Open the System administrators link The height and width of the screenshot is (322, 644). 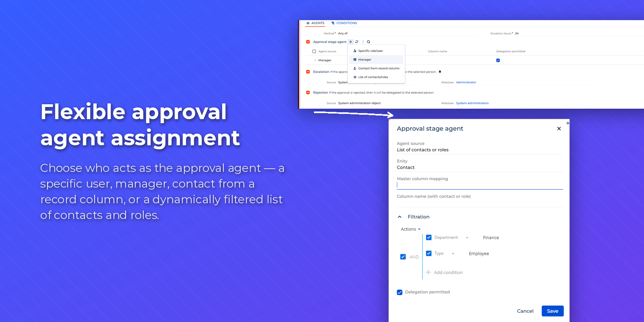click(x=472, y=103)
